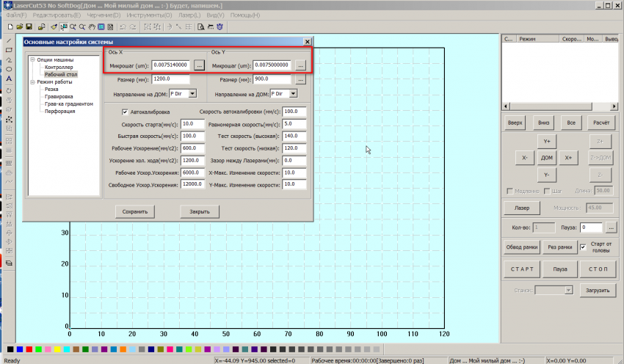This screenshot has width=624, height=364.
Task: Open the X axis Направление на ДОМ dropdown
Action: [x=192, y=94]
